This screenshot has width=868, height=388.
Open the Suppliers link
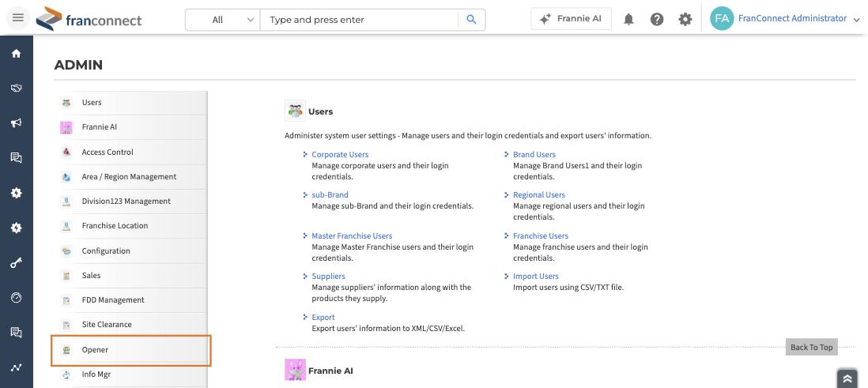(x=328, y=277)
